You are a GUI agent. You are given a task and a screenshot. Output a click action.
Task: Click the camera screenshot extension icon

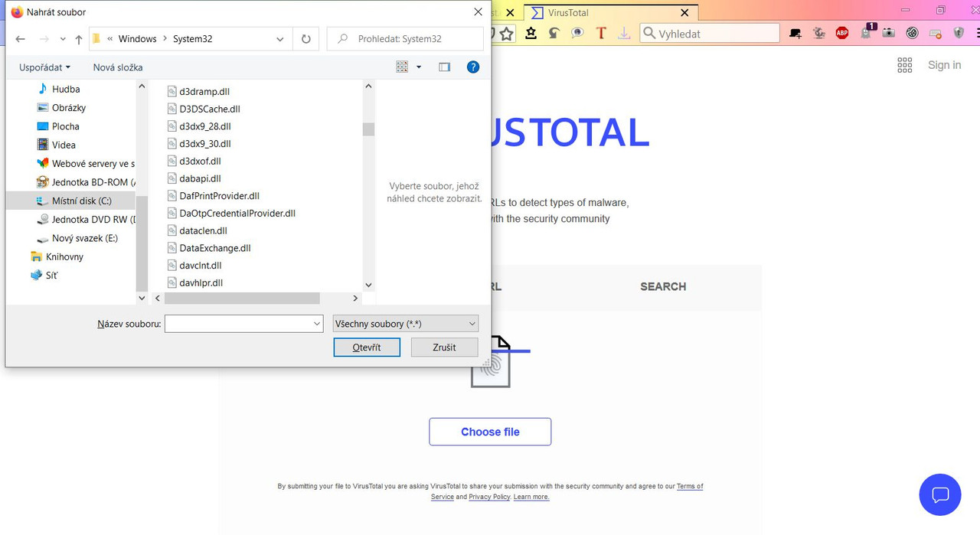(x=889, y=33)
